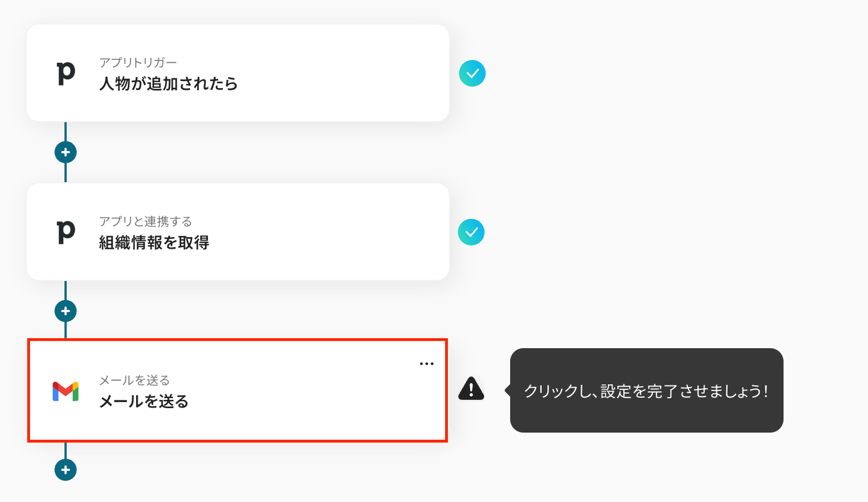Click the warning triangle icon beside the mail step

click(x=471, y=389)
